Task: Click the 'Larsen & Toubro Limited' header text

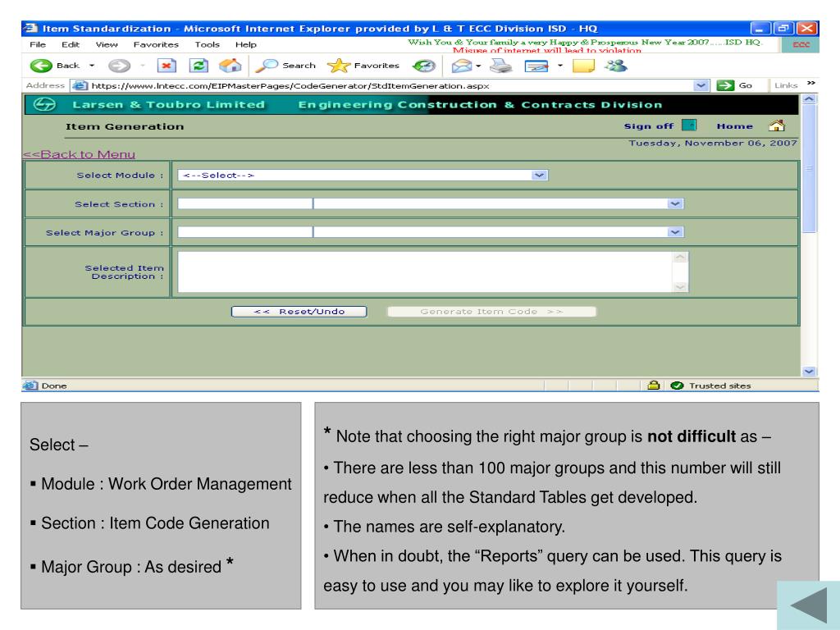Action: point(169,105)
